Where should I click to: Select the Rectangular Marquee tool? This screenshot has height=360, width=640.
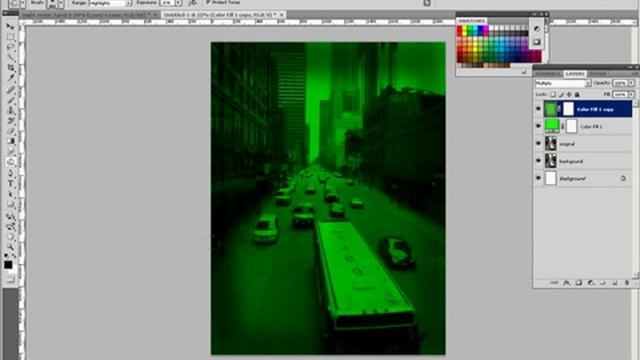[x=11, y=37]
